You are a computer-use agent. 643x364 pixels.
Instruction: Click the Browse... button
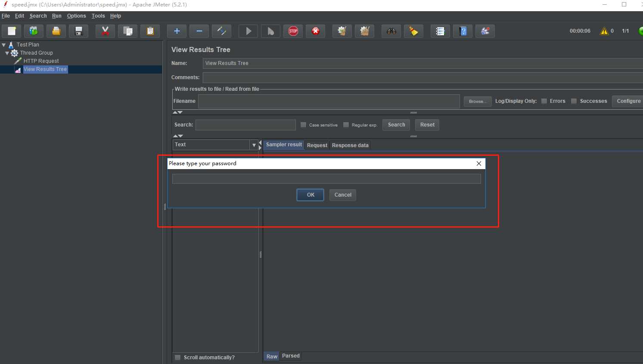(x=478, y=101)
